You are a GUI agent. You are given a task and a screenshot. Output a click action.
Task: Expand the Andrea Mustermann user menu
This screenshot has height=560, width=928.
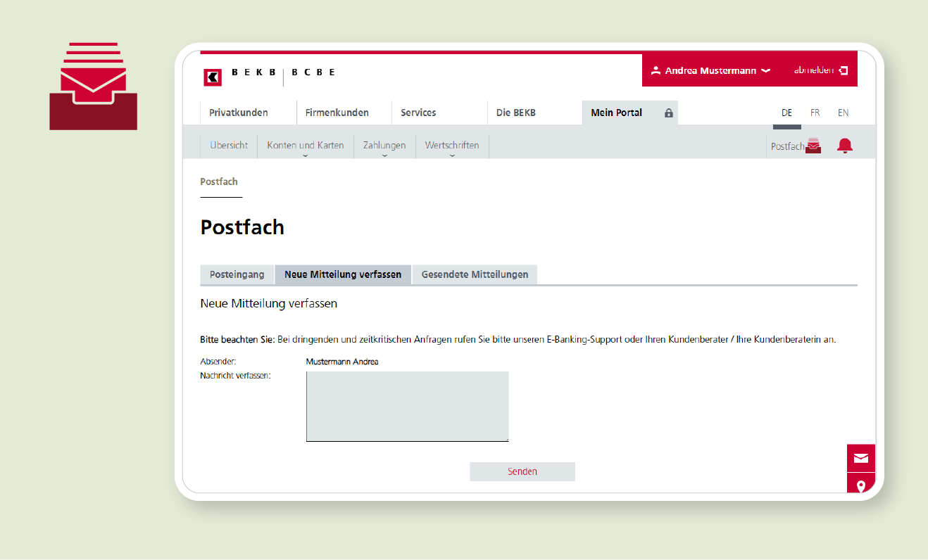coord(711,70)
